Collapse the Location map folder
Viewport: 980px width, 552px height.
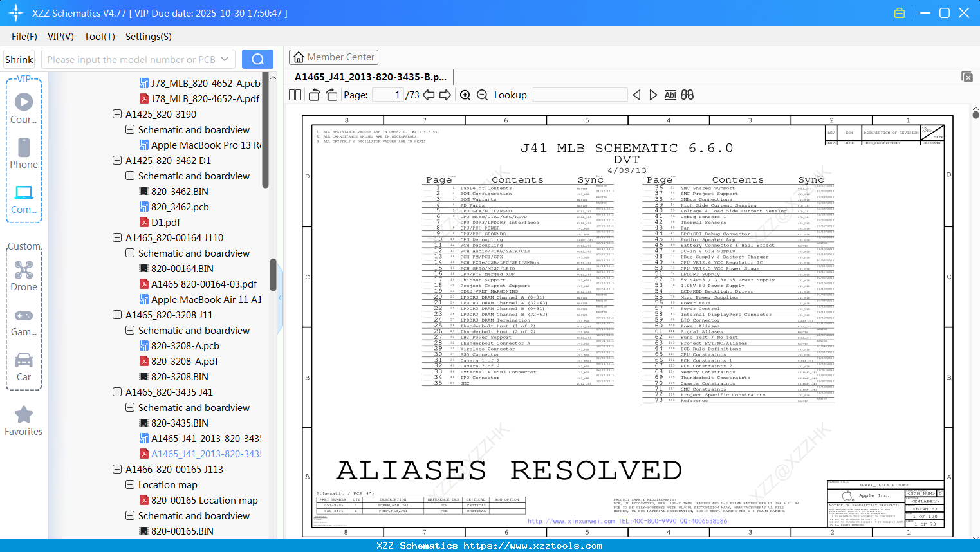pyautogui.click(x=130, y=484)
